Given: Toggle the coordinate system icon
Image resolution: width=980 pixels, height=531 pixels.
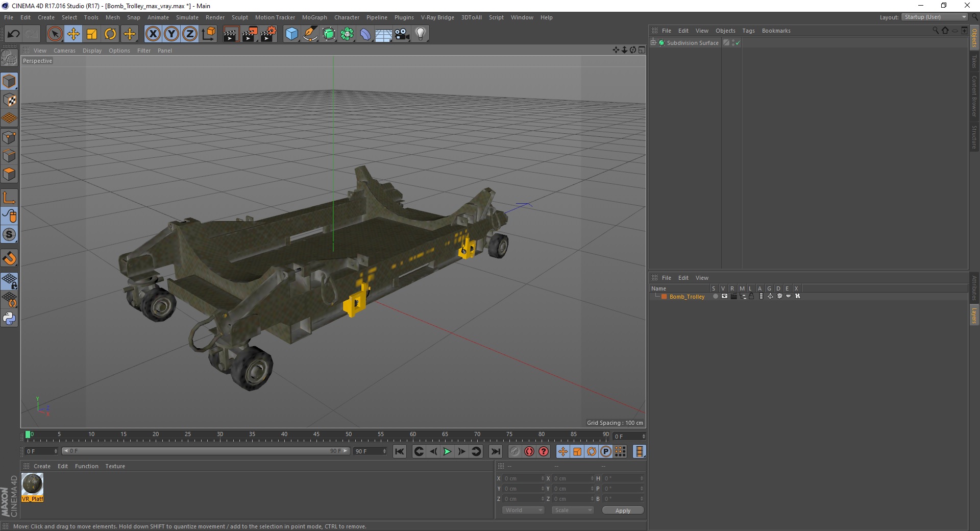Looking at the screenshot, I should pyautogui.click(x=208, y=34).
